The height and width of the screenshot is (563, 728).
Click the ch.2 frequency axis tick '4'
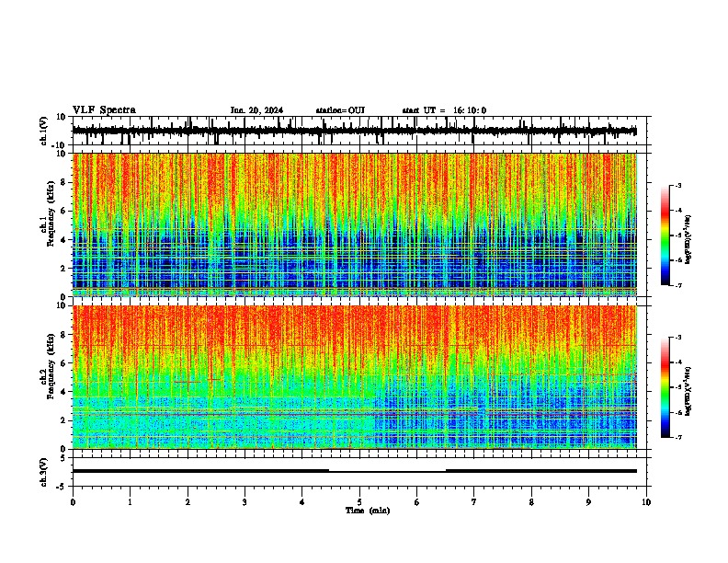[x=63, y=392]
